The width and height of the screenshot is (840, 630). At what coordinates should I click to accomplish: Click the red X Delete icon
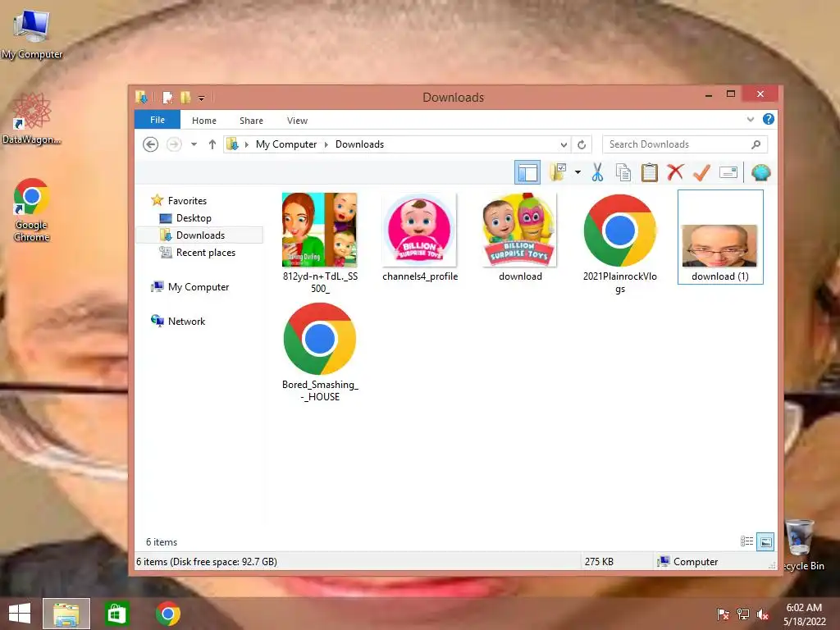675,172
